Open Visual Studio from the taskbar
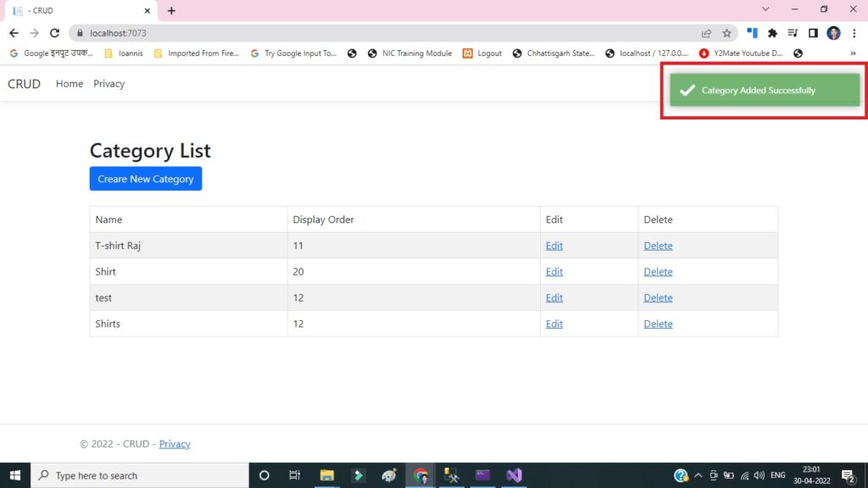 coord(514,475)
